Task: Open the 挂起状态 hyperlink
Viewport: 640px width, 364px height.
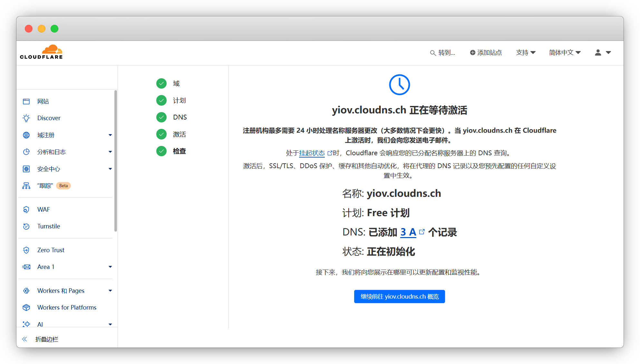Action: point(312,153)
